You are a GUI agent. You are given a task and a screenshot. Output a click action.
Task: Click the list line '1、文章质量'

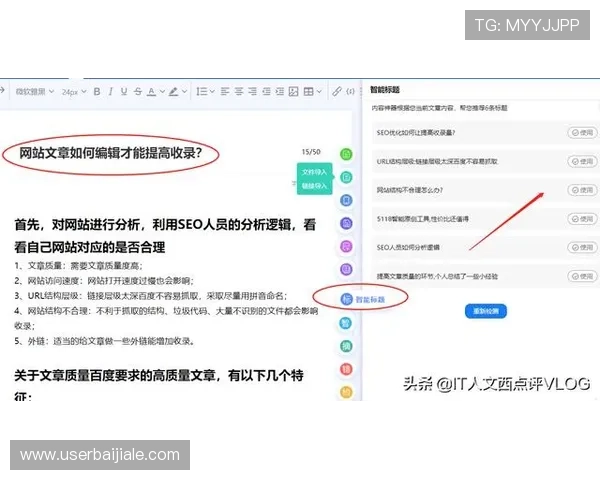[78, 266]
